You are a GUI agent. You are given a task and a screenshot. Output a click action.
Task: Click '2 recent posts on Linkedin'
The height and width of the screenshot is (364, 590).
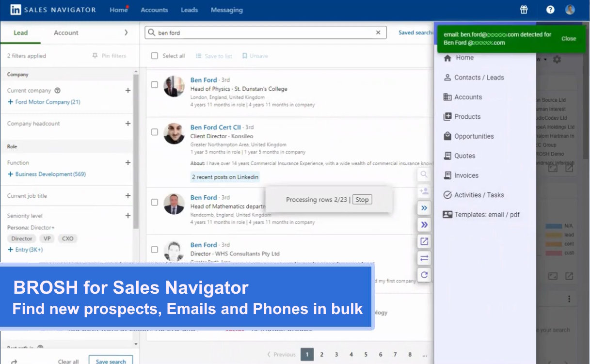225,177
